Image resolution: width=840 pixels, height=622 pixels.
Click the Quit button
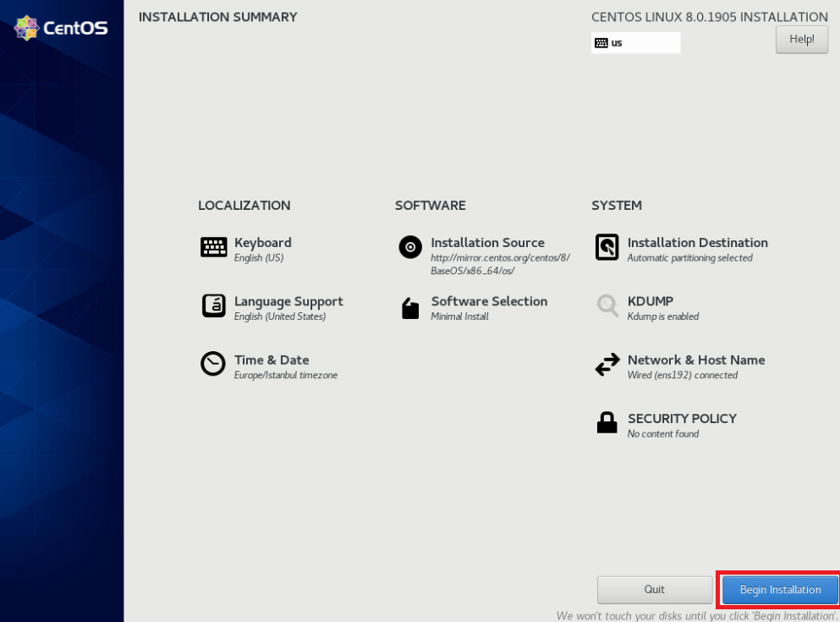click(x=654, y=589)
